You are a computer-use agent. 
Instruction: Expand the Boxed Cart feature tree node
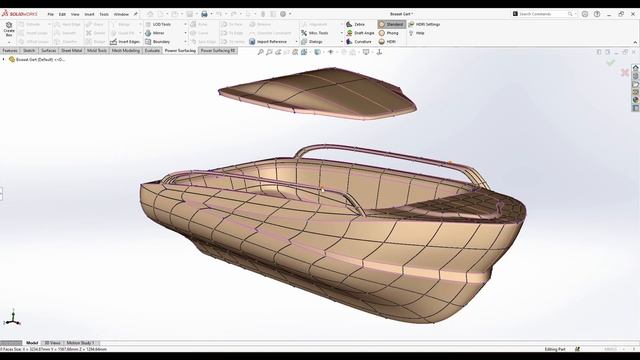point(4,60)
